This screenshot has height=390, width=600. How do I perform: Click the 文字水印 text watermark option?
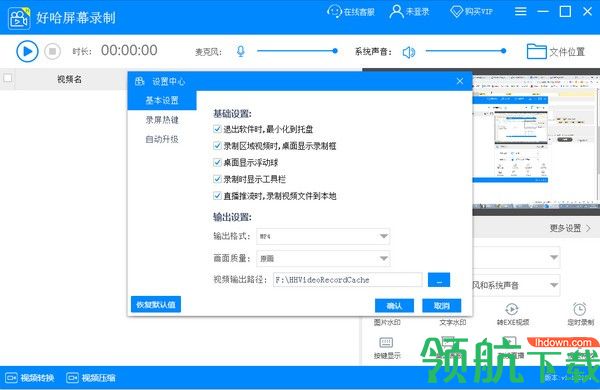pyautogui.click(x=453, y=322)
